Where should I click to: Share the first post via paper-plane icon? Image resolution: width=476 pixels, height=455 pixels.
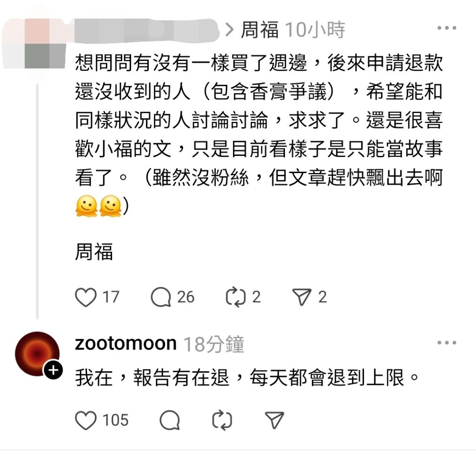302,297
